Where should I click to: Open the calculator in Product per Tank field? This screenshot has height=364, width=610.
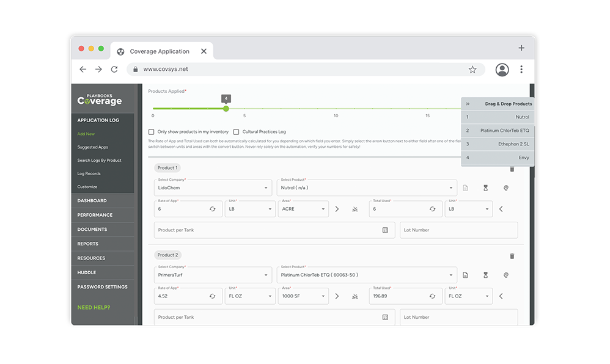tap(386, 230)
